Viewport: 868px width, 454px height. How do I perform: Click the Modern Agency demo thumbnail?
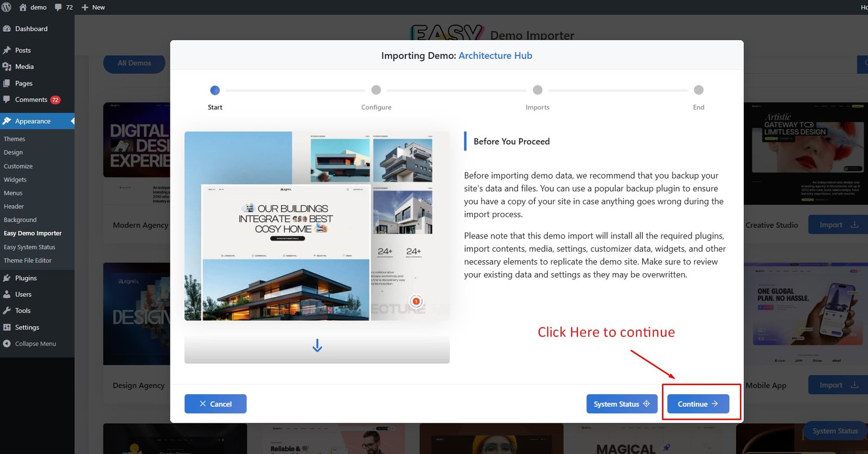[137, 154]
